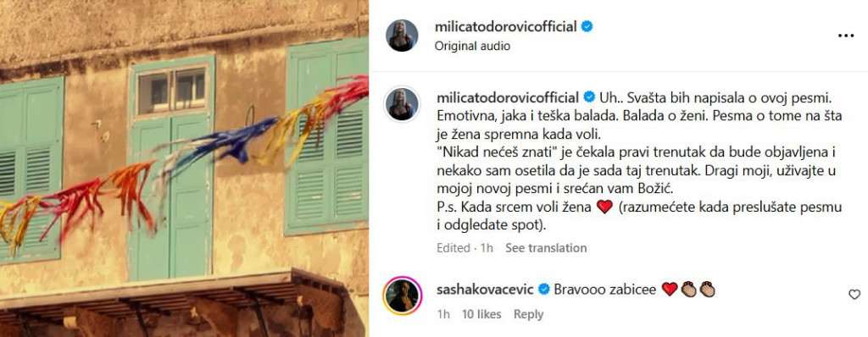Click the 1h timestamp under the comment
The height and width of the screenshot is (337, 868).
442,314
